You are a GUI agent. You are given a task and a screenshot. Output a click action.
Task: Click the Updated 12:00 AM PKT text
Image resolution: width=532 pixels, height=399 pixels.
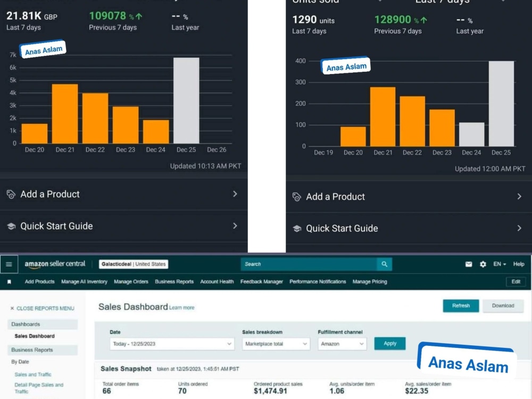pos(490,169)
